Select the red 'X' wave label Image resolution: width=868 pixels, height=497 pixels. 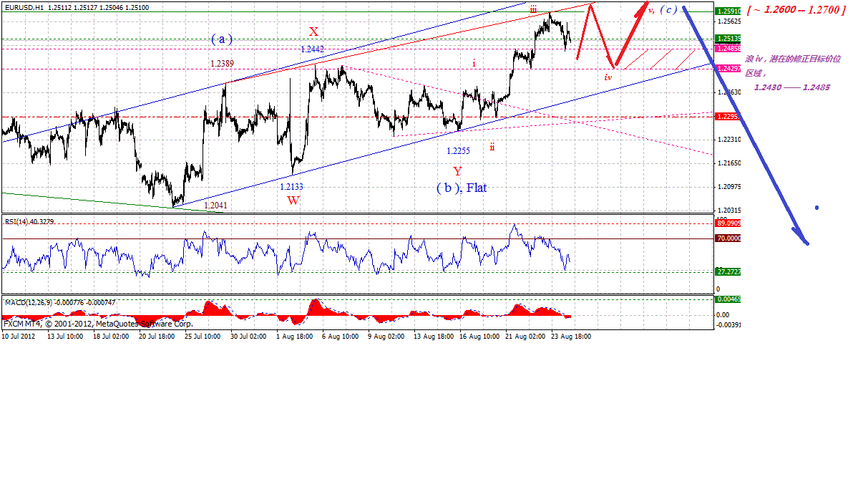coord(313,31)
